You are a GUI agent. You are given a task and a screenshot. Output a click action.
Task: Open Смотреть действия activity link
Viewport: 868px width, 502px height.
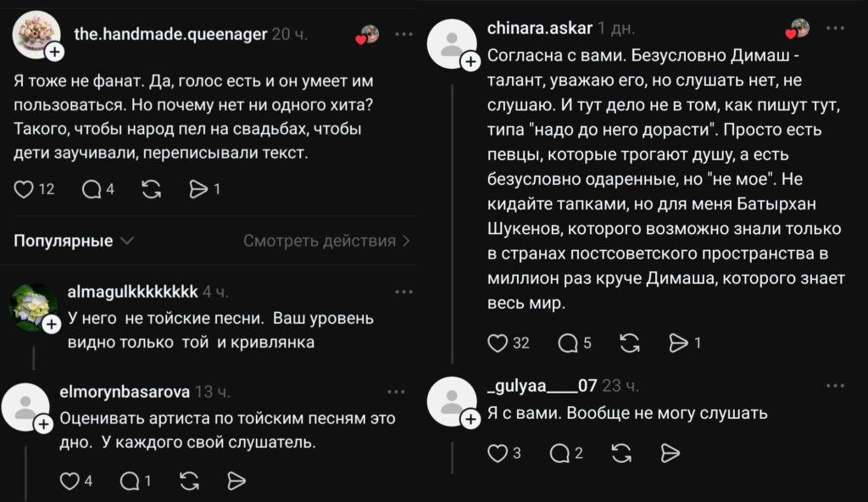(x=326, y=241)
